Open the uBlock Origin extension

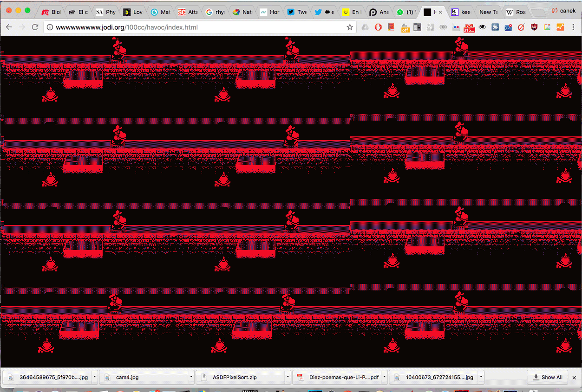coord(534,27)
